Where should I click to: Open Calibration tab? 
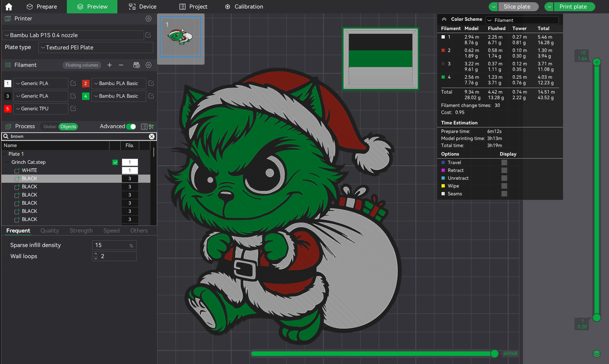pyautogui.click(x=244, y=7)
